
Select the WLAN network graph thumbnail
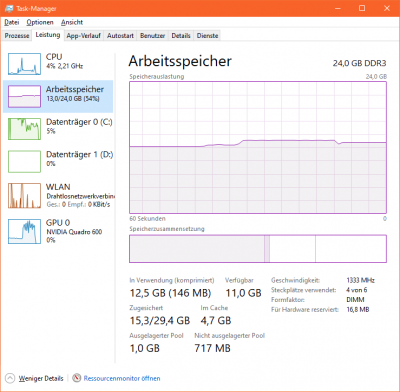[x=24, y=195]
